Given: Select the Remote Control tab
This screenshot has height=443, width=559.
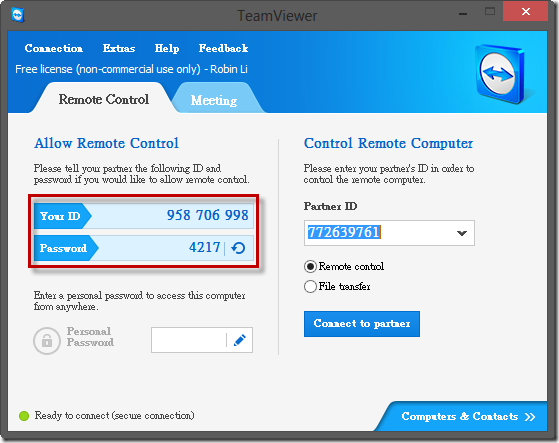Looking at the screenshot, I should (103, 99).
